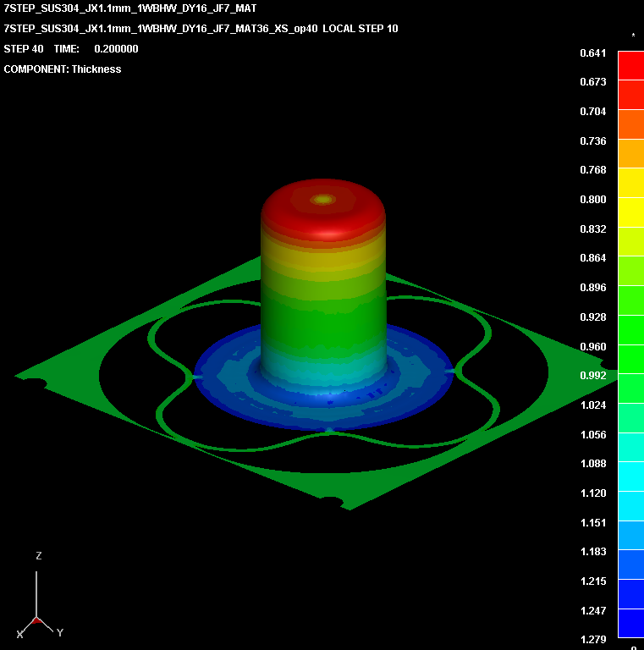This screenshot has width=644, height=650.
Task: Click the 1.024 legend value
Action: pyautogui.click(x=592, y=405)
